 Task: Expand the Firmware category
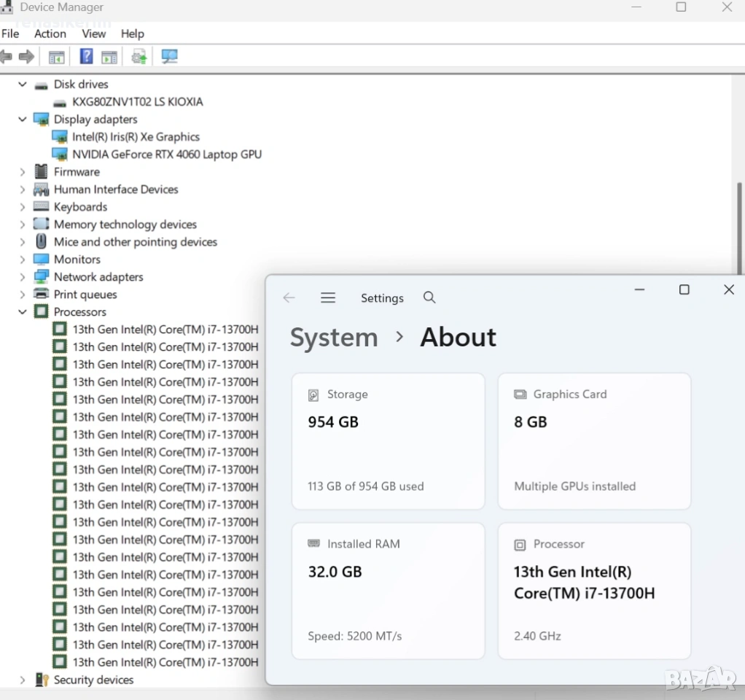point(23,172)
